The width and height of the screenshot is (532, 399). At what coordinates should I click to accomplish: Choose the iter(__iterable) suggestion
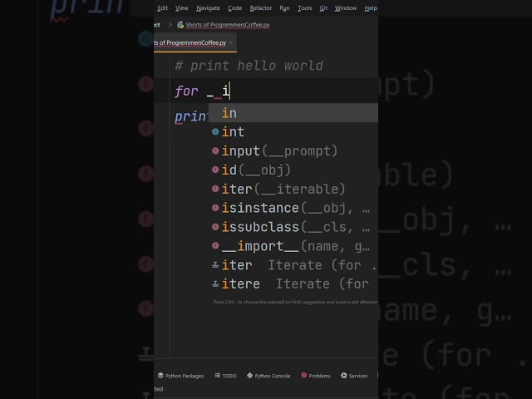pos(293,189)
